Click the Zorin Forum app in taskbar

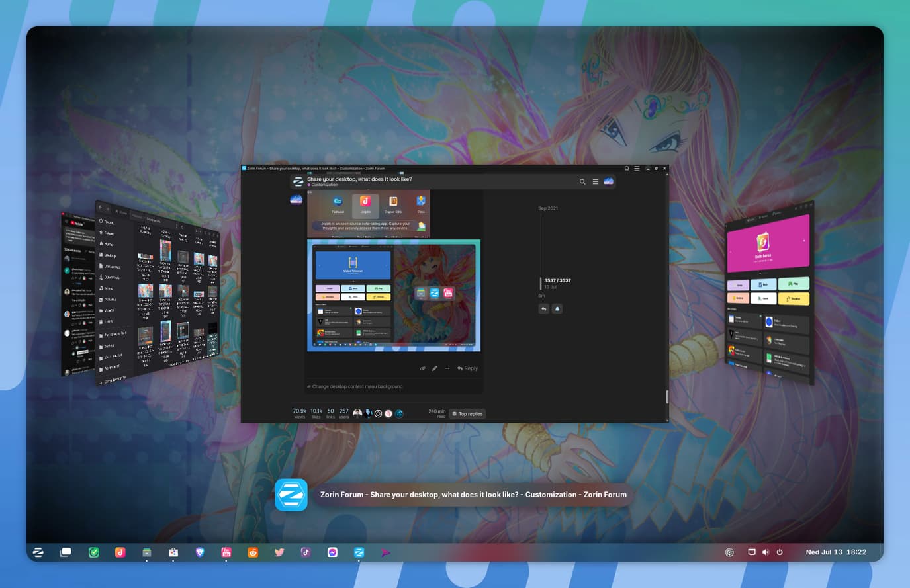click(359, 552)
